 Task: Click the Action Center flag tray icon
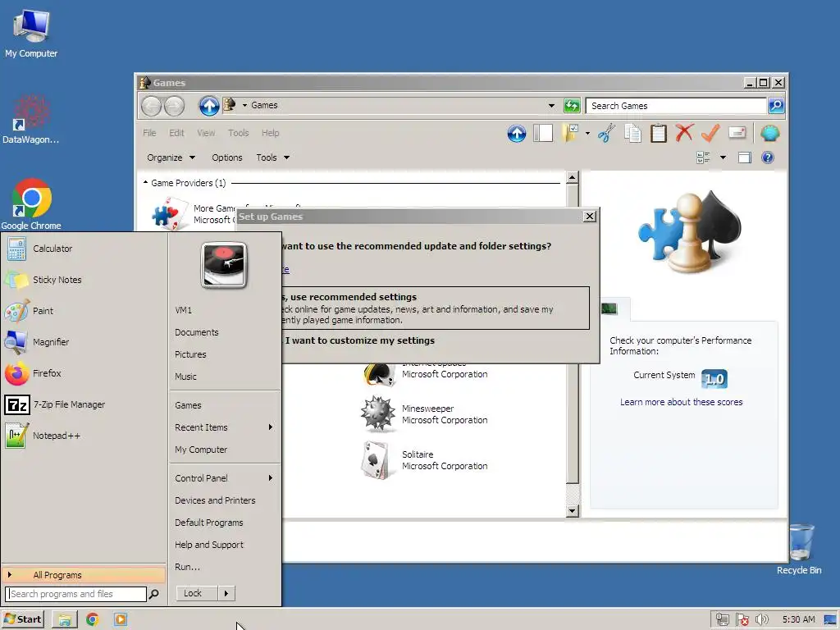[x=742, y=620]
